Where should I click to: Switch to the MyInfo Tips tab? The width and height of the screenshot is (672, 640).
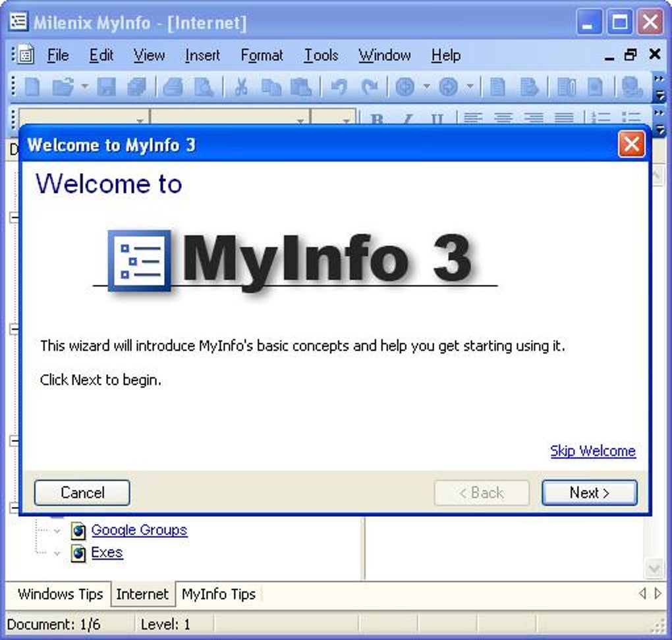[219, 594]
